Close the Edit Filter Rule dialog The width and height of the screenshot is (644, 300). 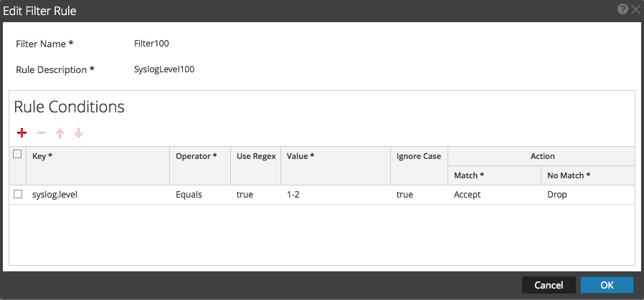(x=635, y=10)
